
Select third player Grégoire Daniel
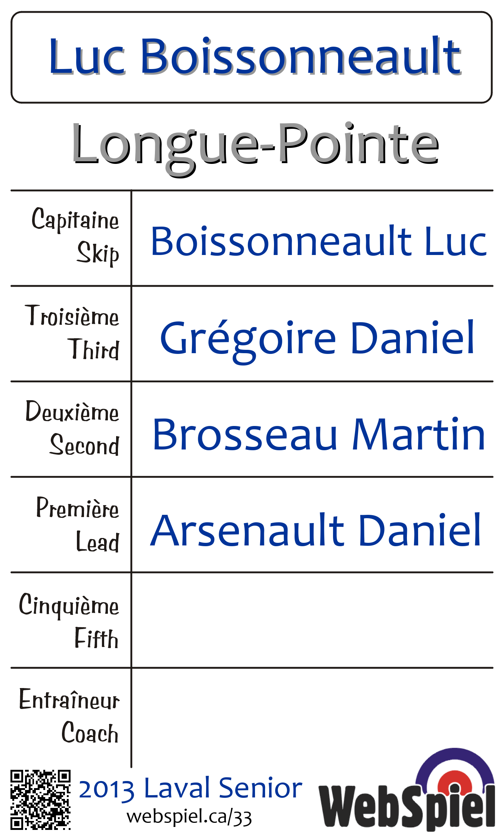tap(317, 338)
